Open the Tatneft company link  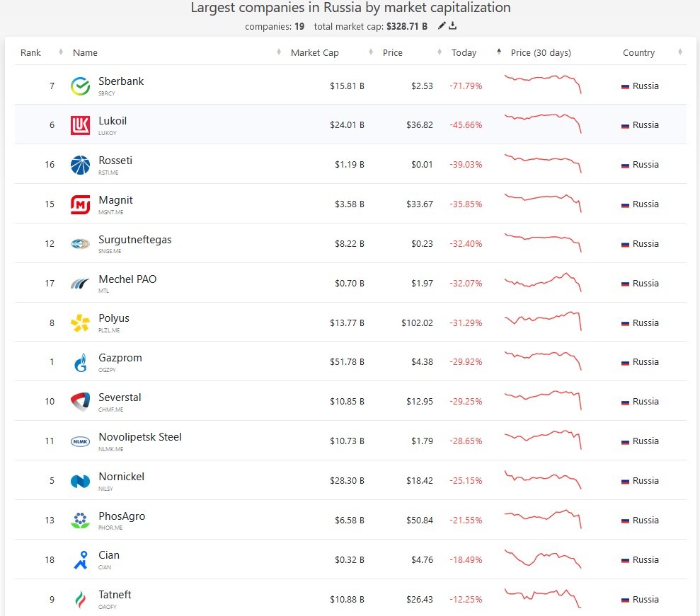click(x=115, y=595)
